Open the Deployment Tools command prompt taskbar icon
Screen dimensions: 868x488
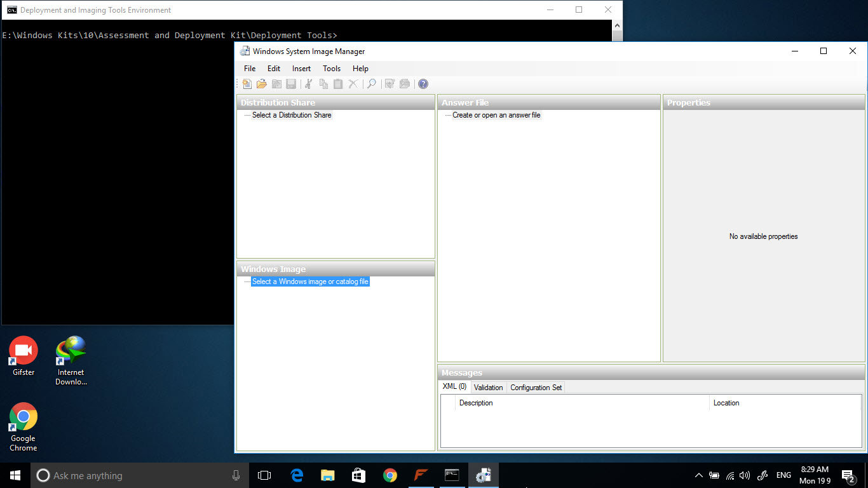click(452, 475)
